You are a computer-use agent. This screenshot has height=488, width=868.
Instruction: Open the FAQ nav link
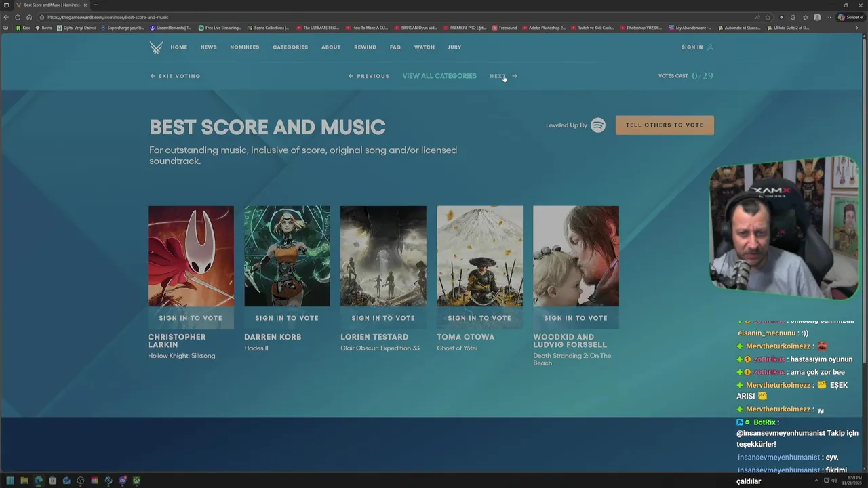pyautogui.click(x=395, y=47)
